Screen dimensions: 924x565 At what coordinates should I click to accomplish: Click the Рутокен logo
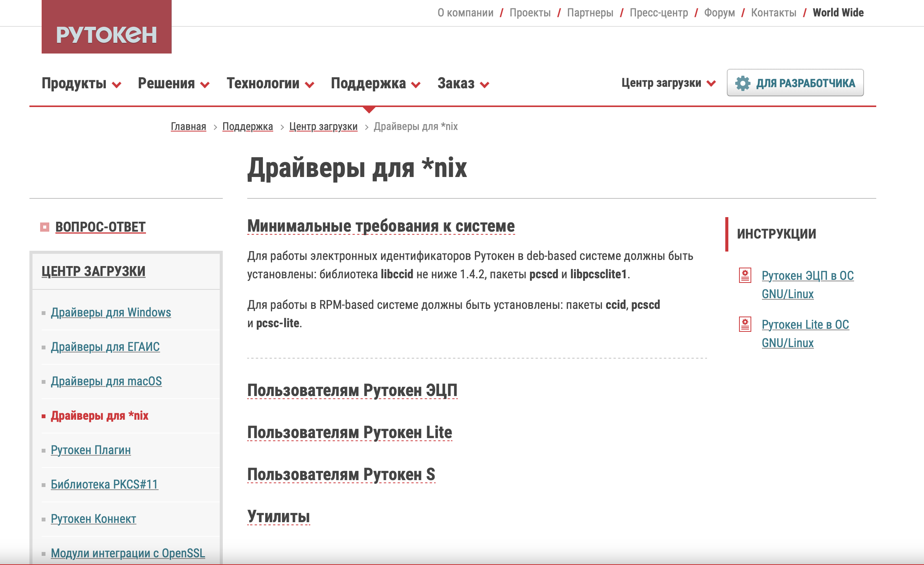107,27
